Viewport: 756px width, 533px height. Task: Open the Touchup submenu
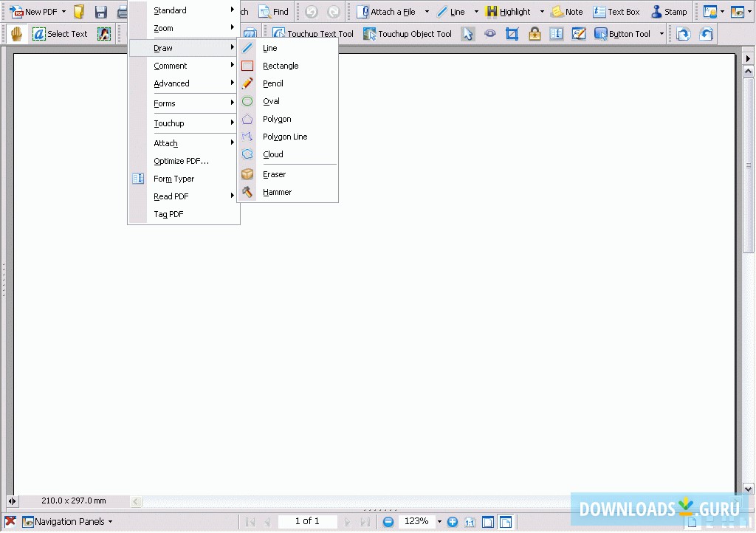pos(184,123)
